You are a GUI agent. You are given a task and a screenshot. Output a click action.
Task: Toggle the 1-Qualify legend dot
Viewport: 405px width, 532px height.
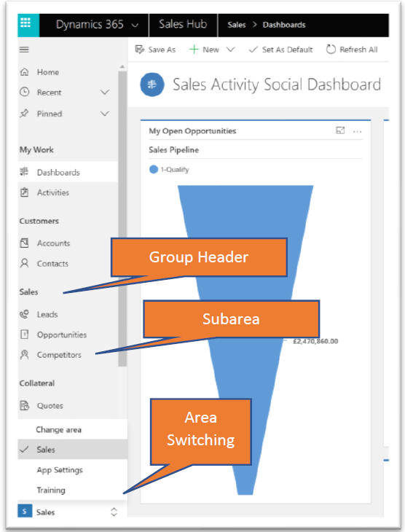pos(154,169)
